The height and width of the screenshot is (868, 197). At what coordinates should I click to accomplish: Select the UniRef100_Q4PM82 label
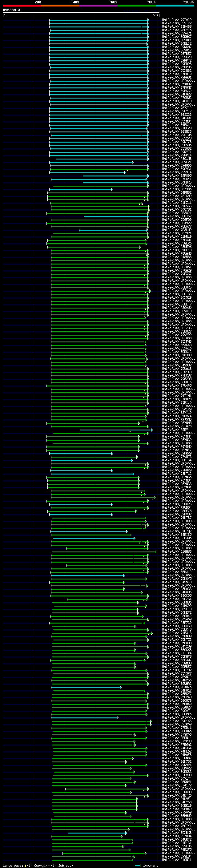(x=177, y=192)
